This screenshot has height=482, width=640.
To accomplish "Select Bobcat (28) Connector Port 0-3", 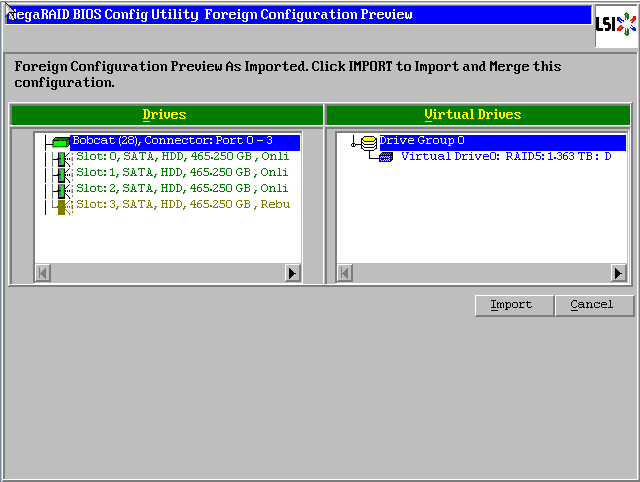I will [172, 141].
